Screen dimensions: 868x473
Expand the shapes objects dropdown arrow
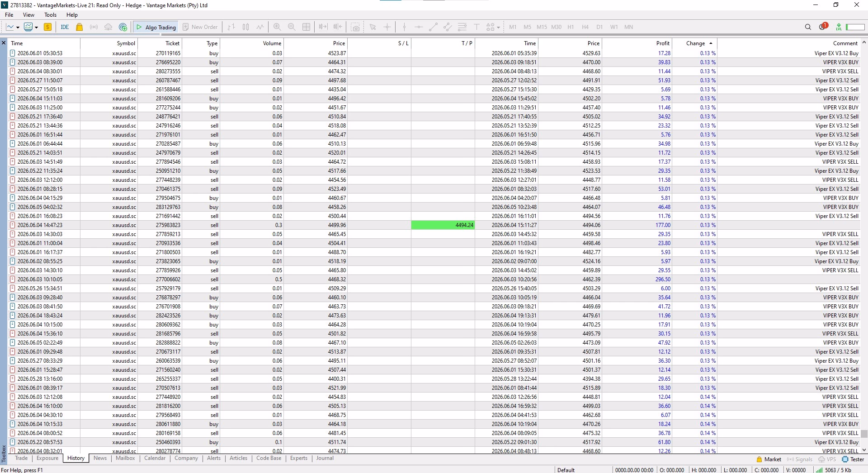[498, 28]
